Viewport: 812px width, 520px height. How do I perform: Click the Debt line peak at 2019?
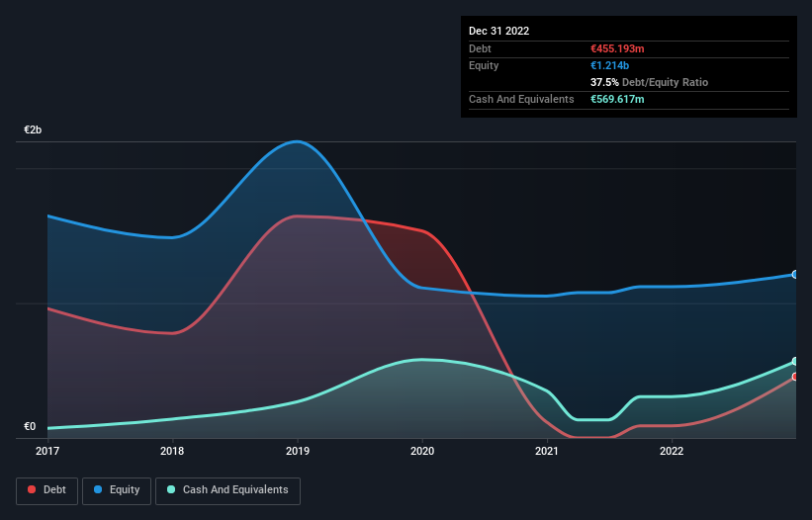(296, 216)
